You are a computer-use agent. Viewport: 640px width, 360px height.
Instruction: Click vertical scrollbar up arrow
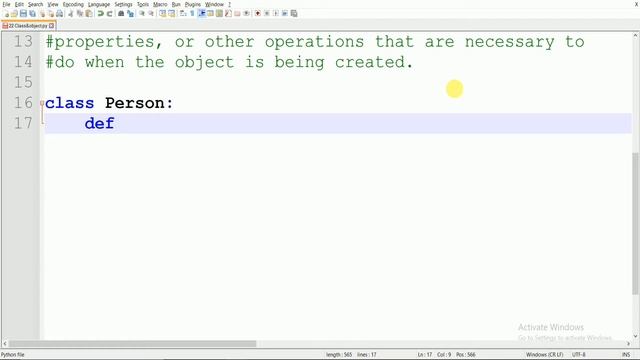tap(635, 36)
